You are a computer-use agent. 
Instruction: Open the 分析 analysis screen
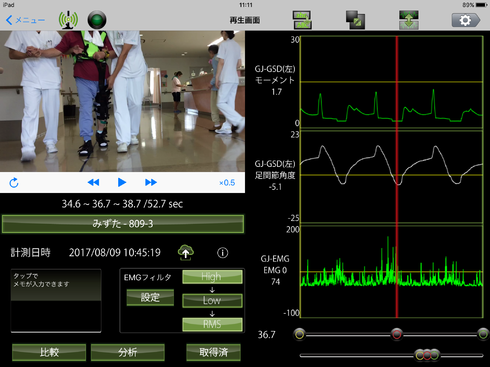(x=128, y=352)
